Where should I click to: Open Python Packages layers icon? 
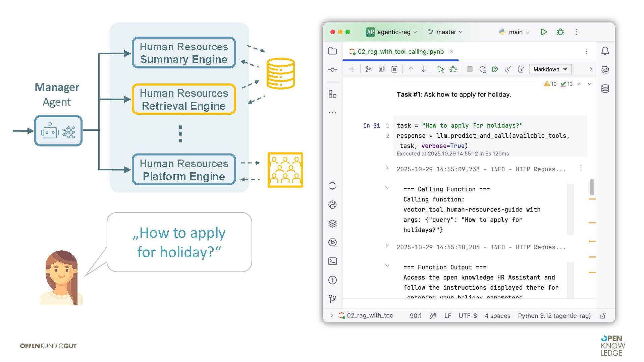[332, 224]
